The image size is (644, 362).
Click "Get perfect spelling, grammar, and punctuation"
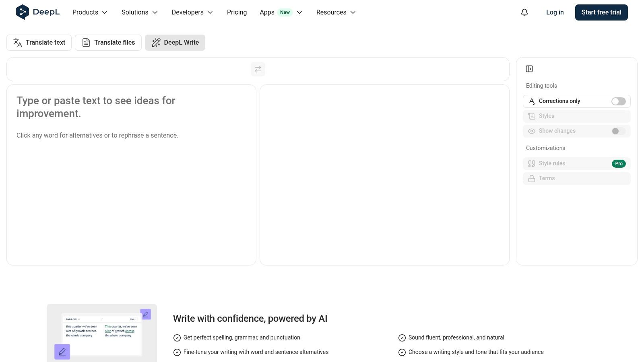click(242, 337)
